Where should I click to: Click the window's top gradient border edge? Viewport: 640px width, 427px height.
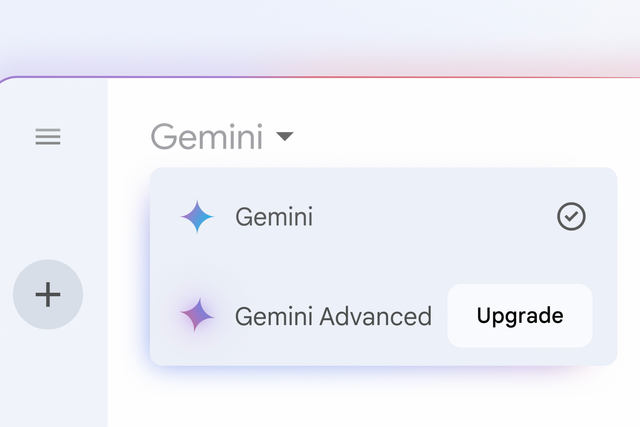click(x=320, y=77)
